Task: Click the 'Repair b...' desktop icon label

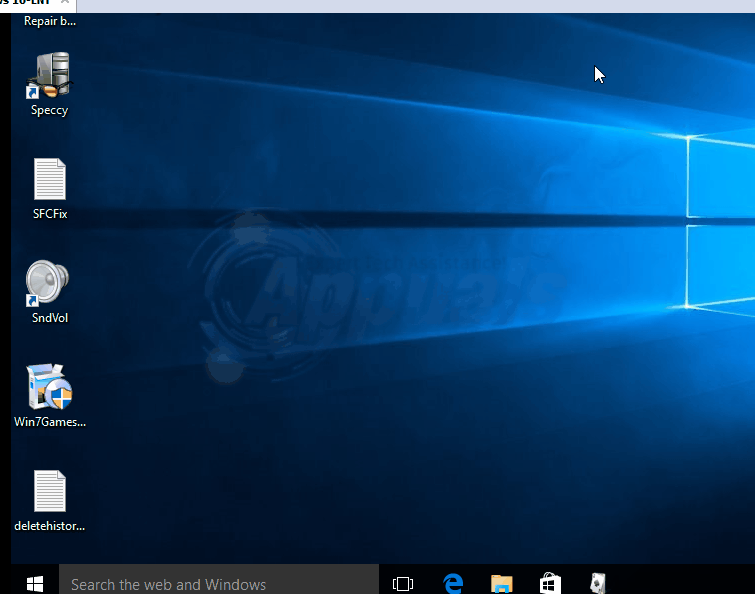Action: [49, 21]
